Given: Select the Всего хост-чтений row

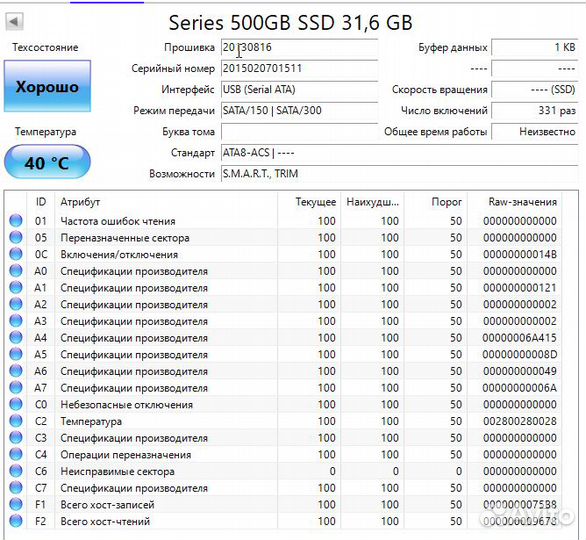Looking at the screenshot, I should tap(283, 521).
